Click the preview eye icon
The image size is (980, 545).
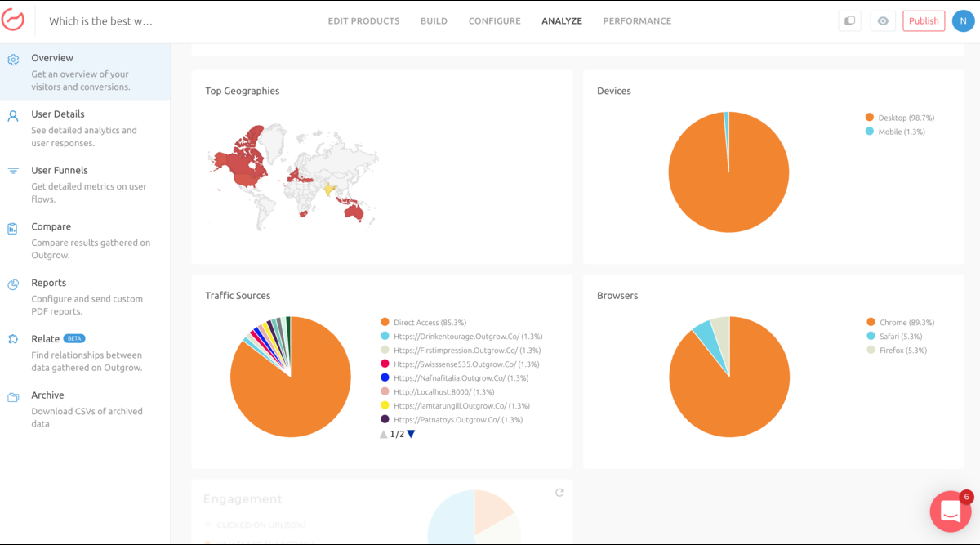click(x=883, y=21)
